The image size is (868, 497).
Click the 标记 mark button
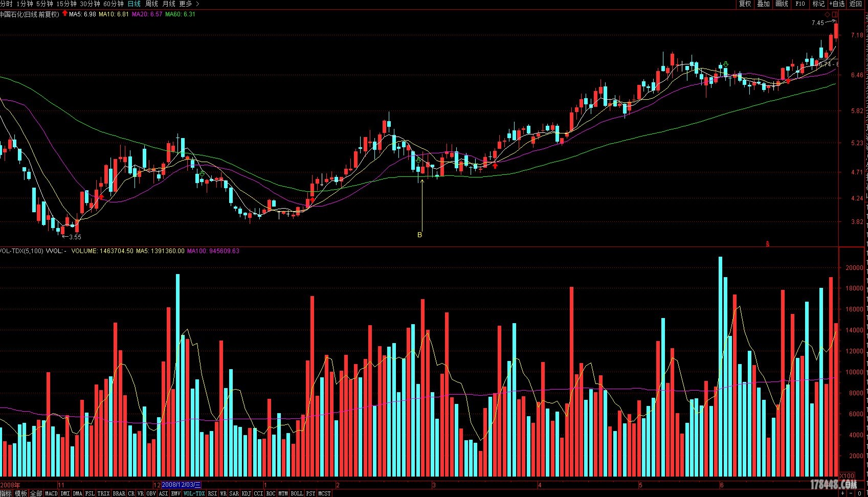pyautogui.click(x=818, y=4)
